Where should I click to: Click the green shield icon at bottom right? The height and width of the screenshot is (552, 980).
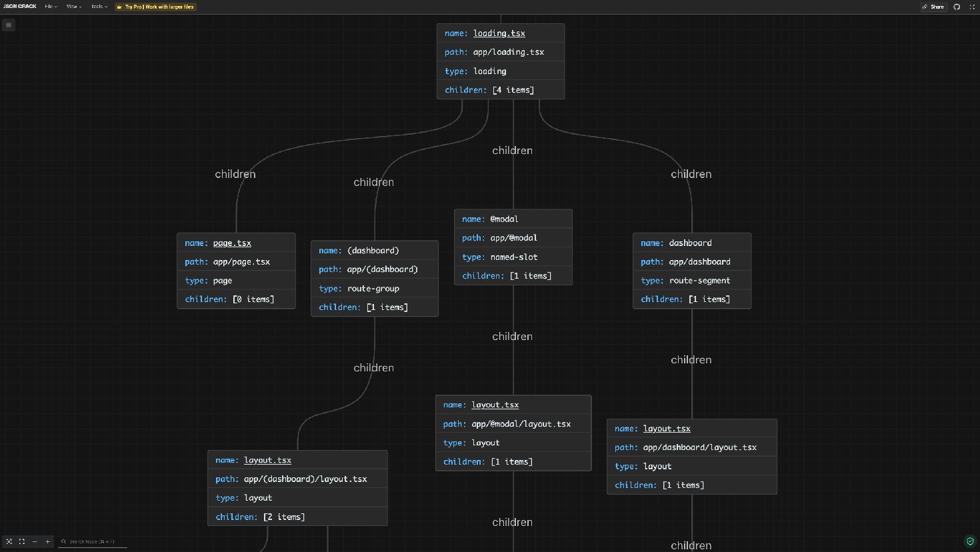pos(970,541)
